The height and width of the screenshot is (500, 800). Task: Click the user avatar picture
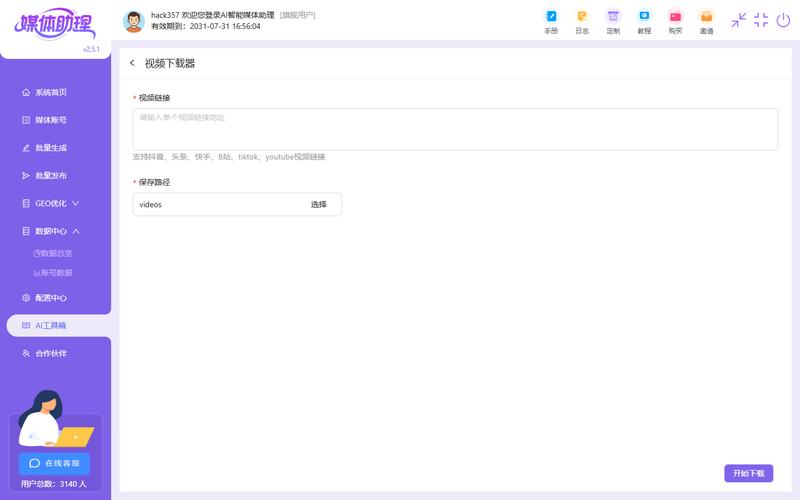tap(134, 21)
